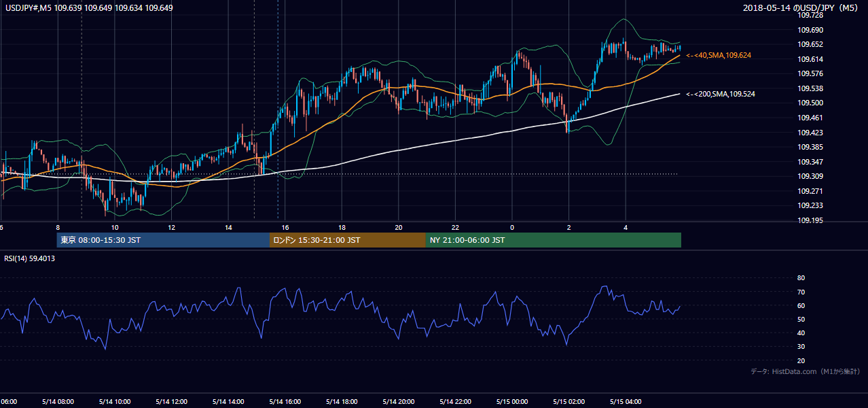The image size is (868, 408).
Task: Click hour label 14 on price chart axis
Action: 229,227
